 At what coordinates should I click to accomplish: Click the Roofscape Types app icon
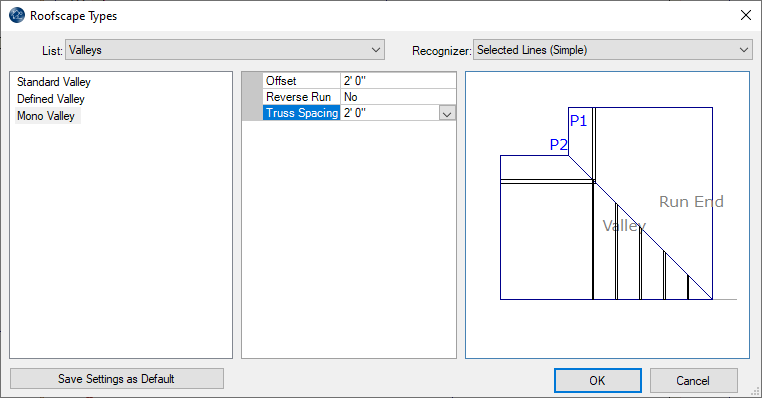point(17,15)
